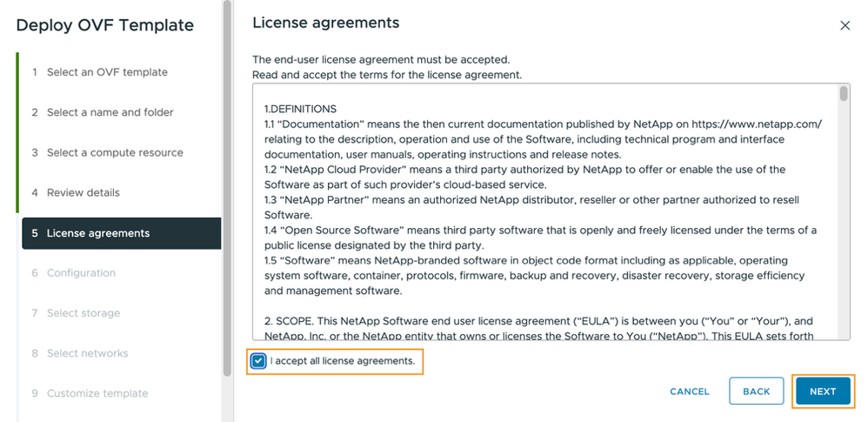The width and height of the screenshot is (868, 422).
Task: Click the 'I accept all license agreements' label
Action: click(x=343, y=360)
